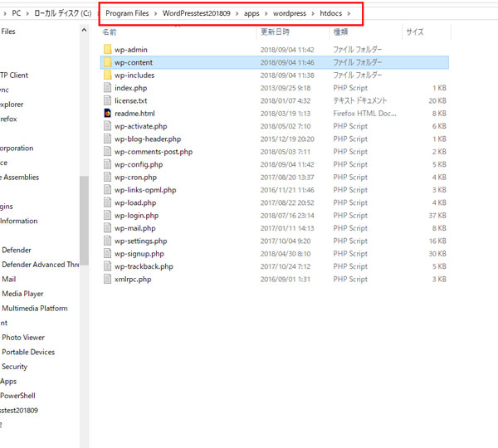Select Multimedia Platform in navigation pane
The height and width of the screenshot is (448, 498).
(35, 308)
